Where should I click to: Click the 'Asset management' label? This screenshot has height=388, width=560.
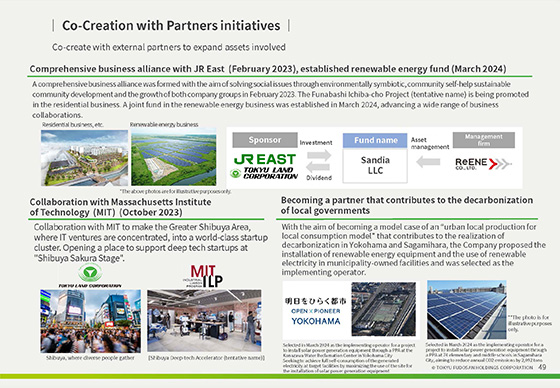pyautogui.click(x=430, y=143)
